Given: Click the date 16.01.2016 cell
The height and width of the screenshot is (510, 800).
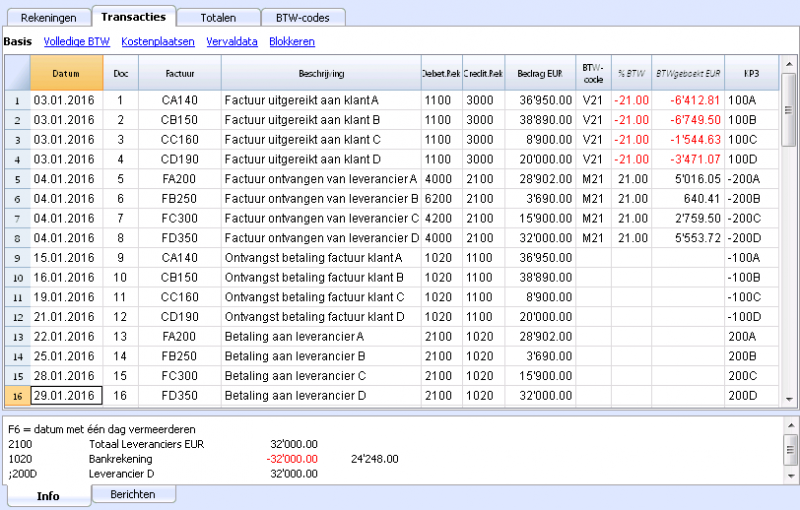Looking at the screenshot, I should (67, 277).
